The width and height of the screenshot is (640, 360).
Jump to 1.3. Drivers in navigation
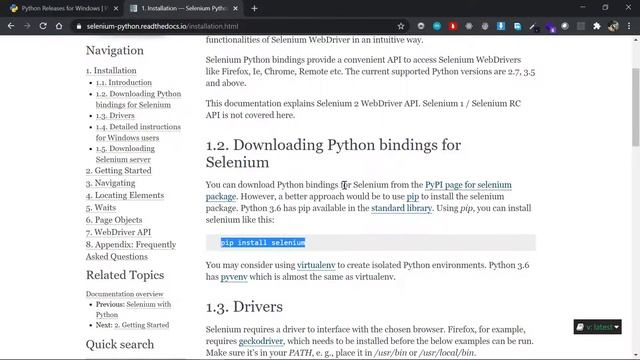pyautogui.click(x=115, y=116)
